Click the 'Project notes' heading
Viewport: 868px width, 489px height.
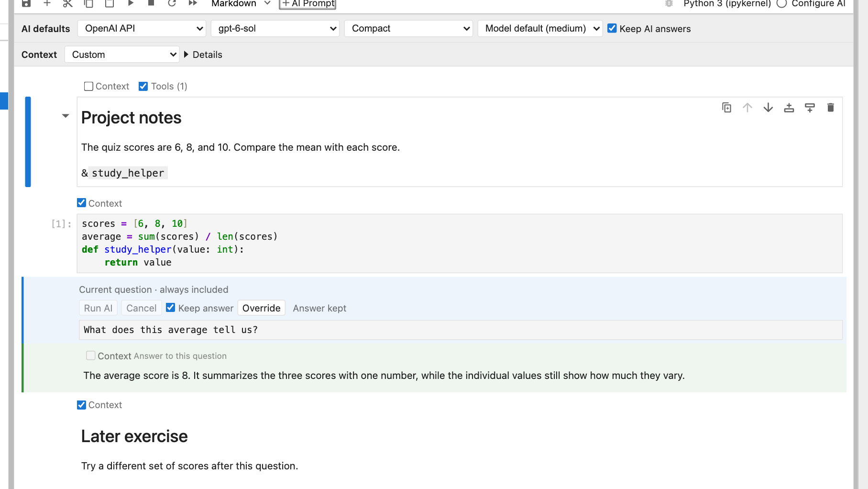point(132,118)
